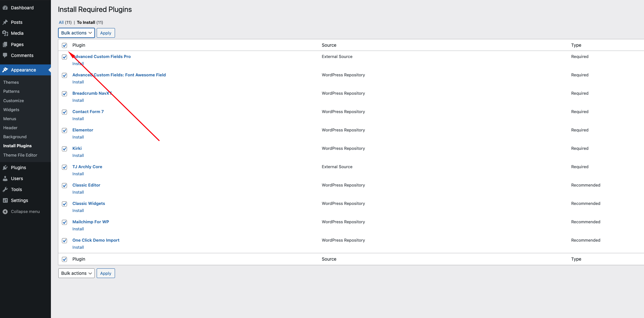Viewport: 644px width, 318px height.
Task: Uncheck the Breadcrumb NavXT checkbox
Action: click(x=64, y=94)
